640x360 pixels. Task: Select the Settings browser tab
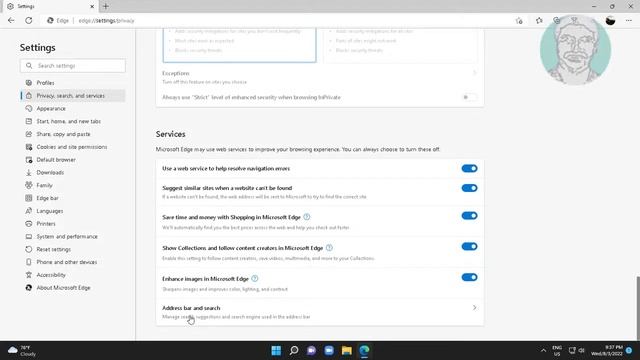49,7
